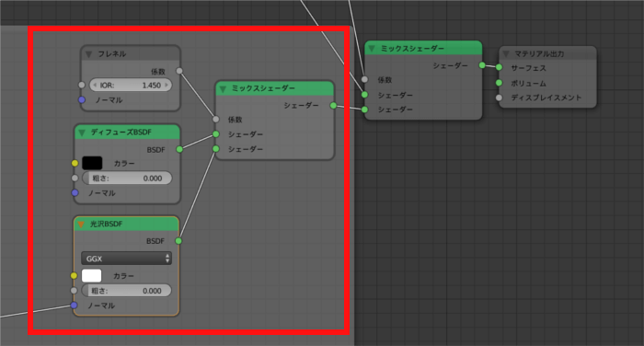Click the green ボリューム socket on マテリアル出力
Viewport: 644px width, 346px height.
[499, 83]
